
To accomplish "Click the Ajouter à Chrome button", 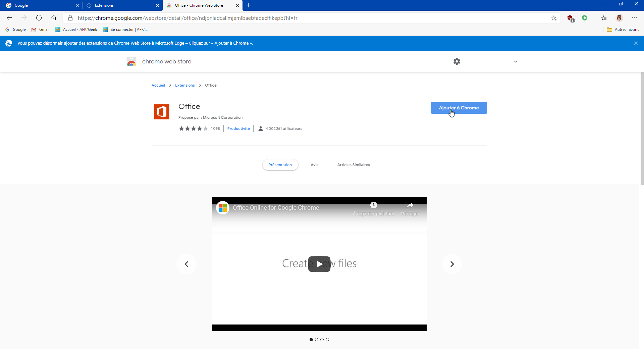I will (459, 108).
